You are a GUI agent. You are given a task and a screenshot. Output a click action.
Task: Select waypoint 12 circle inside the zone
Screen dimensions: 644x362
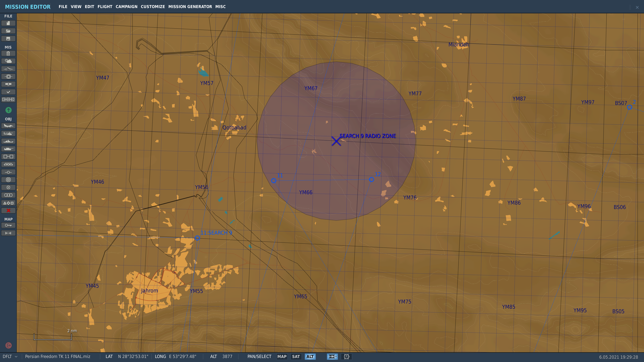(371, 180)
